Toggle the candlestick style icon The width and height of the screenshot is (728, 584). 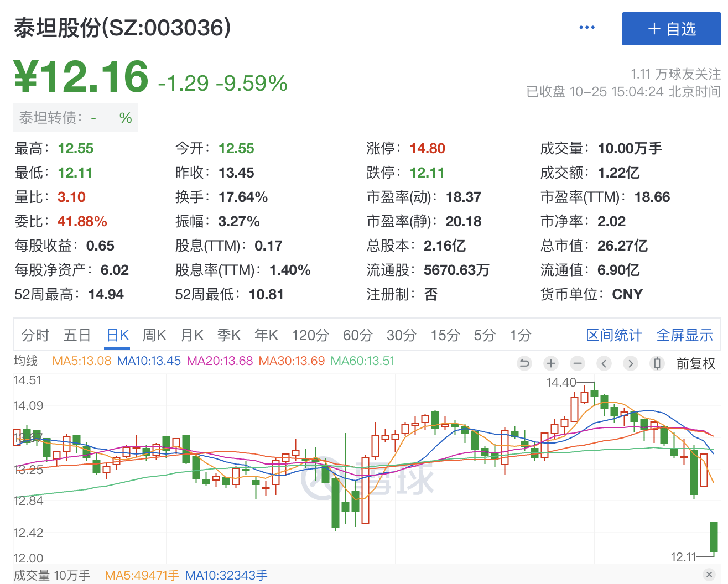click(x=657, y=363)
